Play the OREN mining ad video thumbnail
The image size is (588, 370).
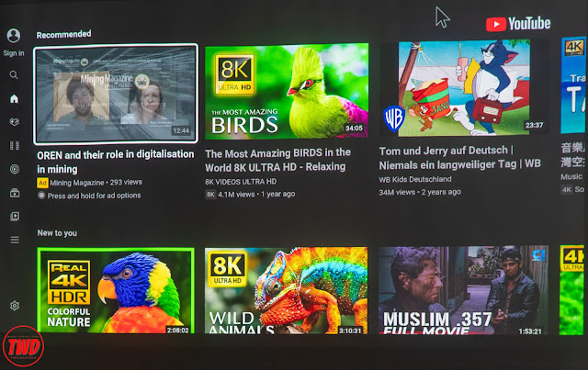(116, 94)
